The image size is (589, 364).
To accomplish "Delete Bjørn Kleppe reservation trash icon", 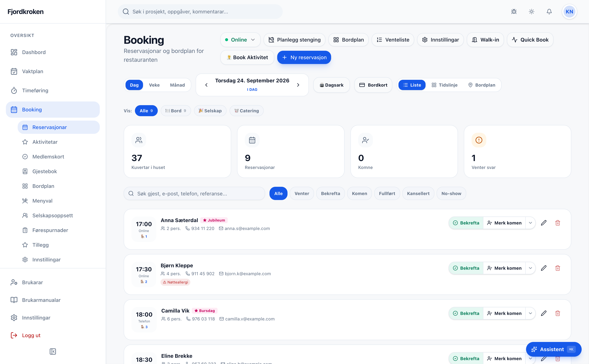I will pos(558,268).
